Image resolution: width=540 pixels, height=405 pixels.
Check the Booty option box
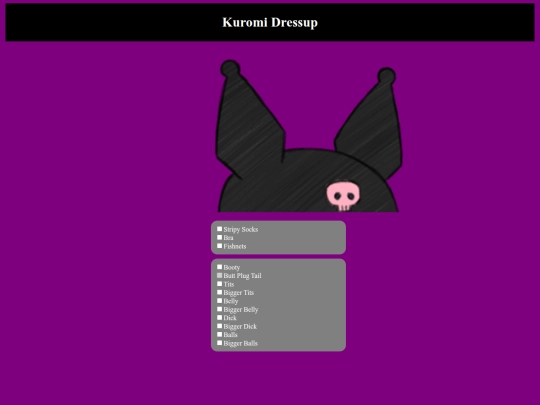(x=219, y=267)
